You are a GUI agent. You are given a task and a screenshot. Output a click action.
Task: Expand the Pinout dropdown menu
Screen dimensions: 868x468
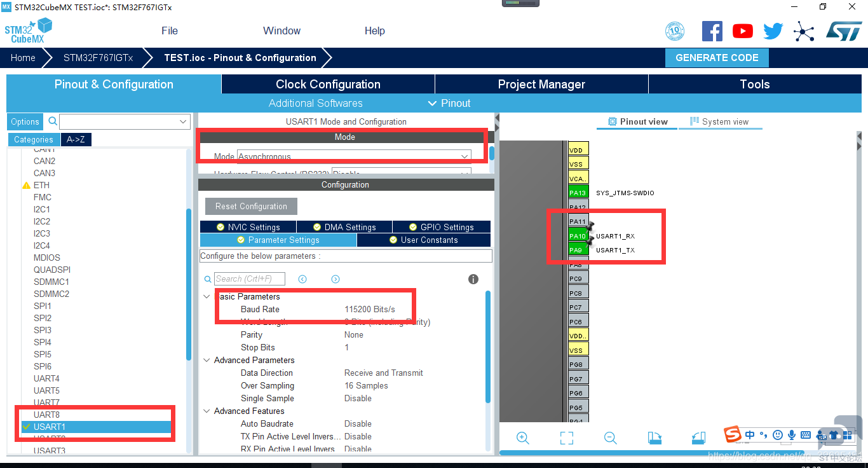point(449,103)
